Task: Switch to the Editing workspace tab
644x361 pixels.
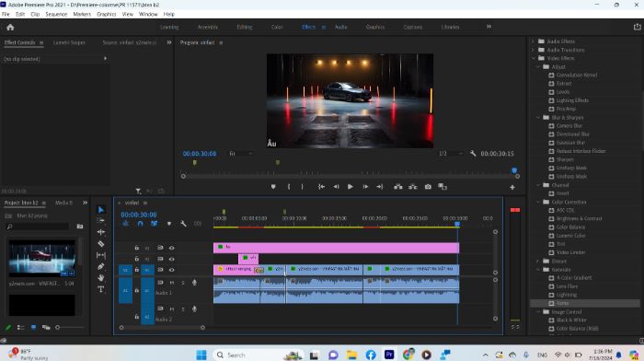Action: 245,27
